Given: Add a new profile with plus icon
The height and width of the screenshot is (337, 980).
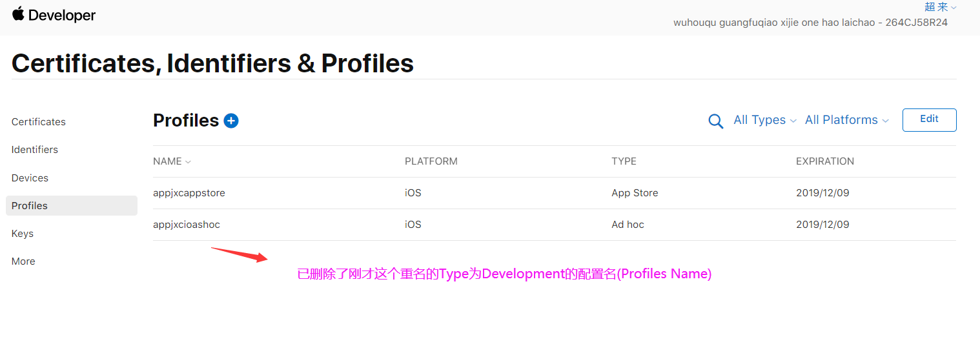Looking at the screenshot, I should (x=231, y=121).
